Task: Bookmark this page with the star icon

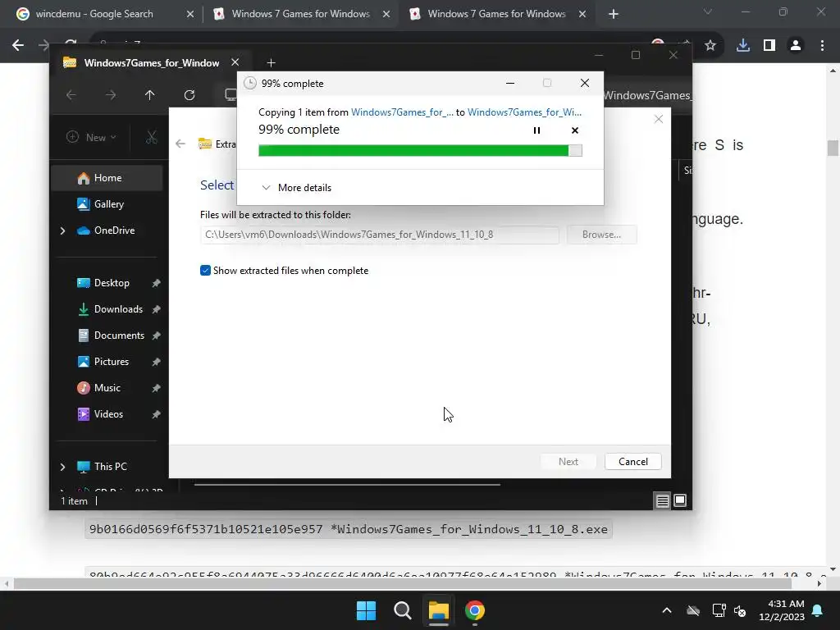Action: (x=710, y=46)
